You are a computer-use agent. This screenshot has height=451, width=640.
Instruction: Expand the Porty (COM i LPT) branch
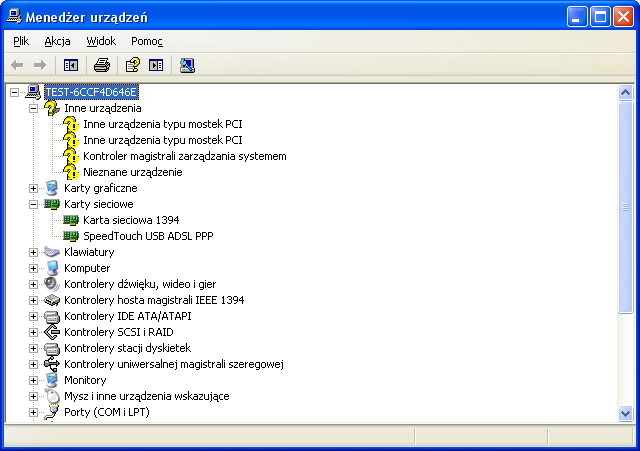click(33, 412)
